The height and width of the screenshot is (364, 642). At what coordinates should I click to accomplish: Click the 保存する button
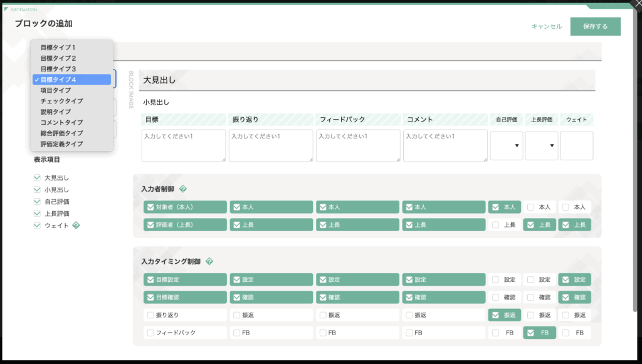[x=595, y=26]
